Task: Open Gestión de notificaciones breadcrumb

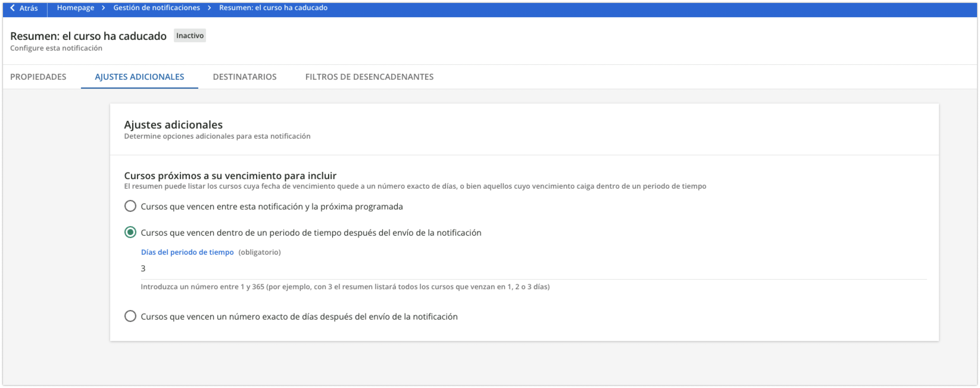Action: pyautogui.click(x=156, y=8)
